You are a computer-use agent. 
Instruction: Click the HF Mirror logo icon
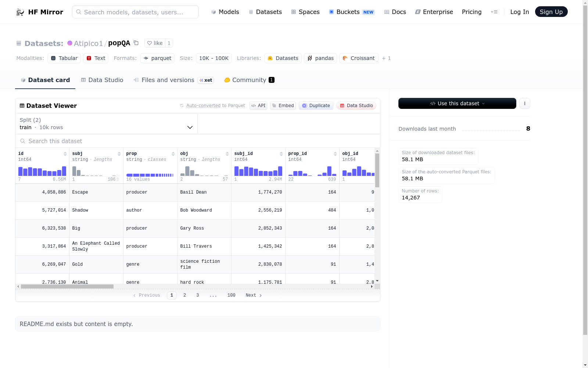pyautogui.click(x=20, y=12)
